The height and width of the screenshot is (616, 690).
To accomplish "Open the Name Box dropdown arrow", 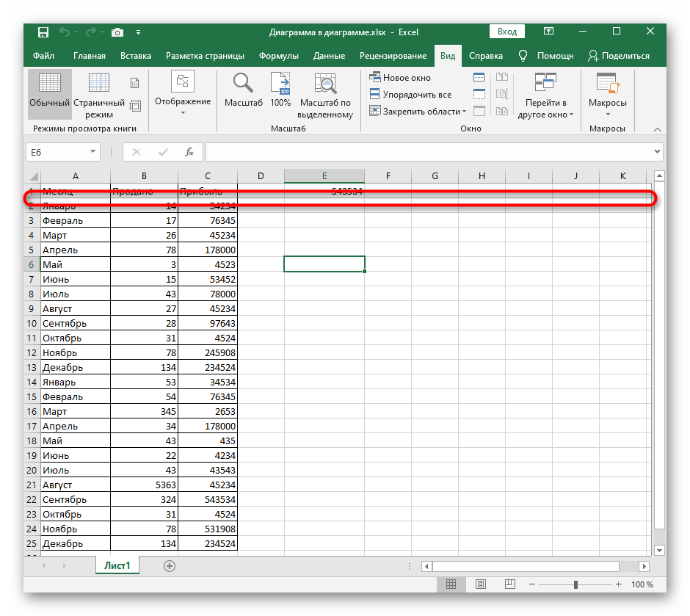I will tap(92, 152).
